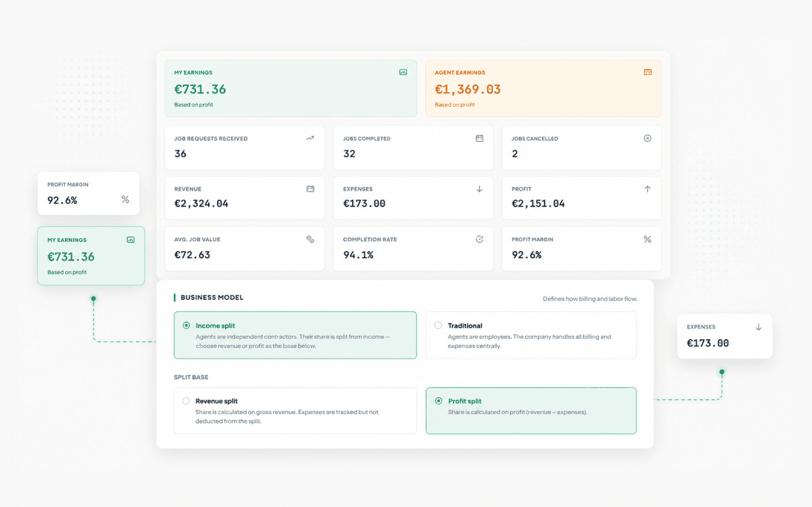Click the trend arrow icon on Job Requests Received
Viewport: 812px width, 507px height.
pos(310,138)
